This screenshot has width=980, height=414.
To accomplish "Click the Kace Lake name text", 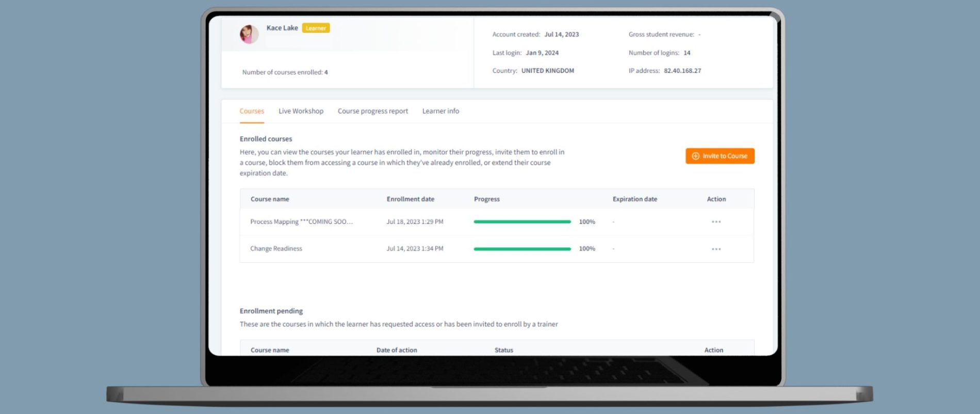I will click(282, 28).
